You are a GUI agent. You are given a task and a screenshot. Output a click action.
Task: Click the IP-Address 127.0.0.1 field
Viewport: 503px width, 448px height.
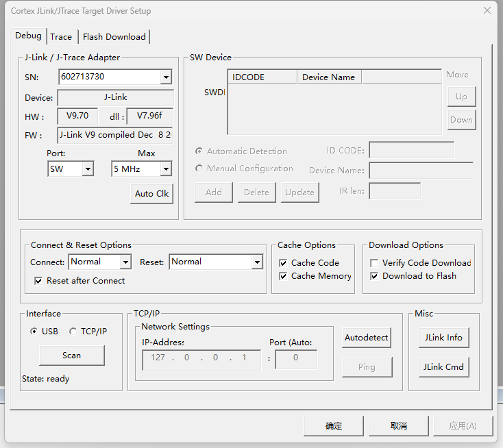click(x=201, y=360)
